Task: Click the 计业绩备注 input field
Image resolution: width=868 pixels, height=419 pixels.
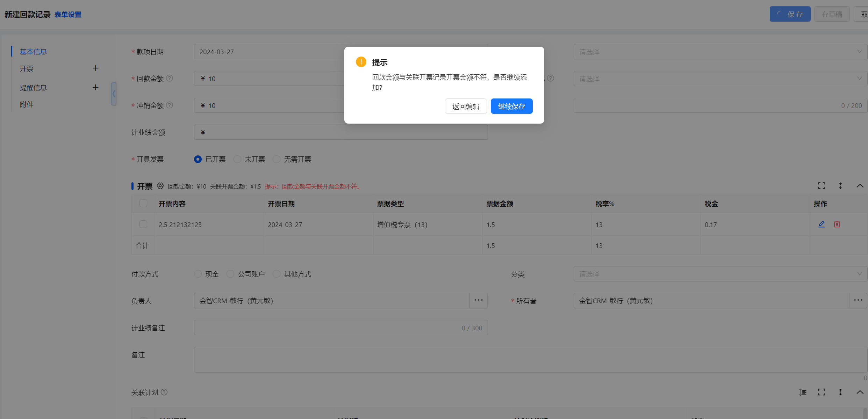Action: point(341,328)
